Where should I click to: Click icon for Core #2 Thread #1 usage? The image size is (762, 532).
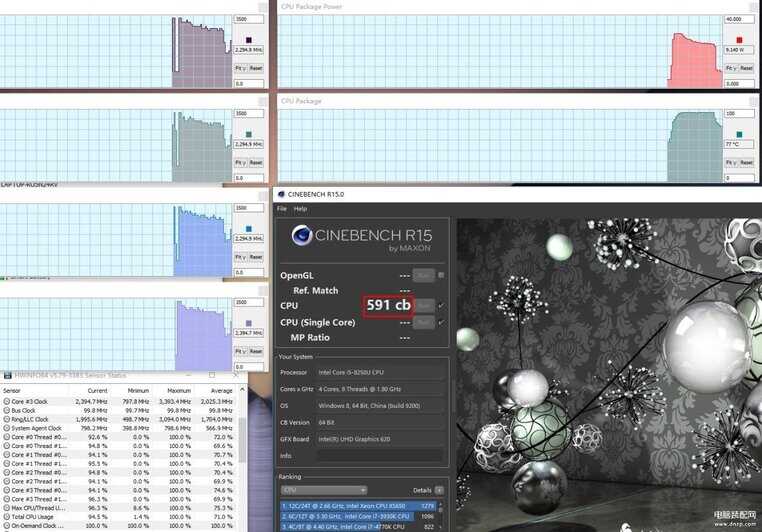click(x=6, y=481)
